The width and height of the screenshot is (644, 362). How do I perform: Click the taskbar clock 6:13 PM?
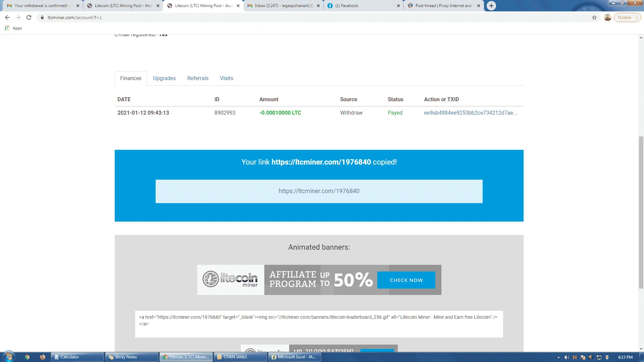pos(625,357)
